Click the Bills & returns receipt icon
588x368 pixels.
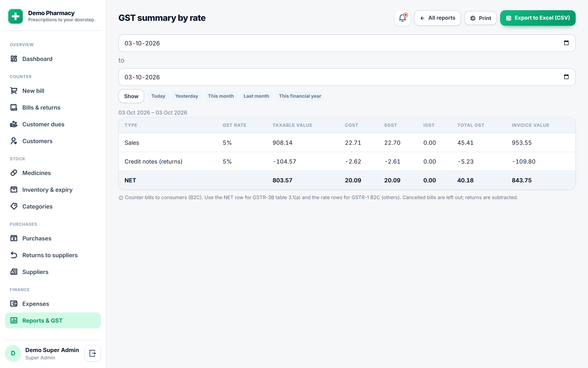[x=14, y=107]
